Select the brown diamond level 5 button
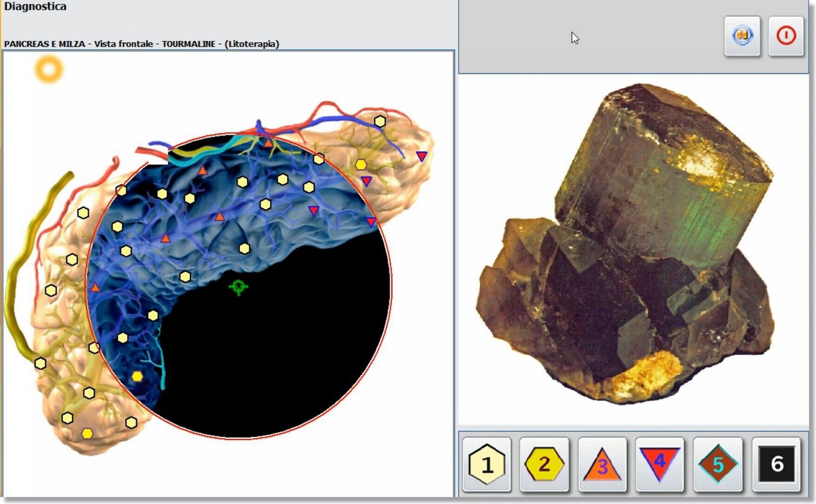This screenshot has height=504, width=816. 718,464
